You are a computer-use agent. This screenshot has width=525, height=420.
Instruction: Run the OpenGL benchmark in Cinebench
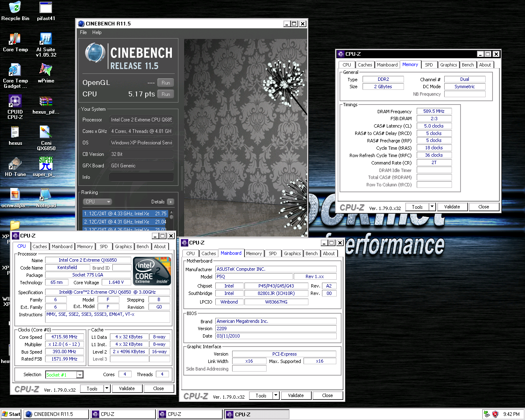click(166, 83)
